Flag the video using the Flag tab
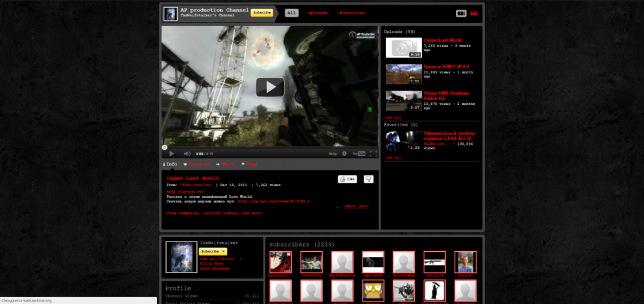This screenshot has height=304, width=644. pos(249,164)
